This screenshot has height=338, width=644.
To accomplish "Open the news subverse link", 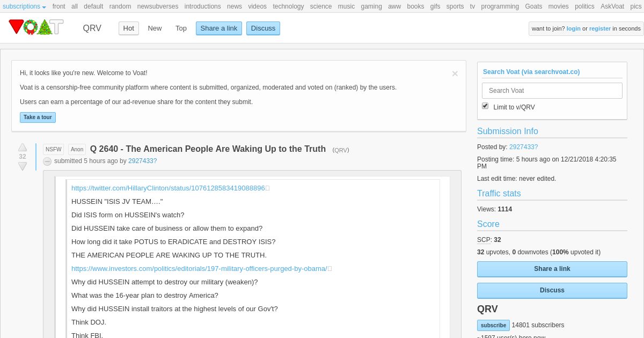I will [235, 6].
